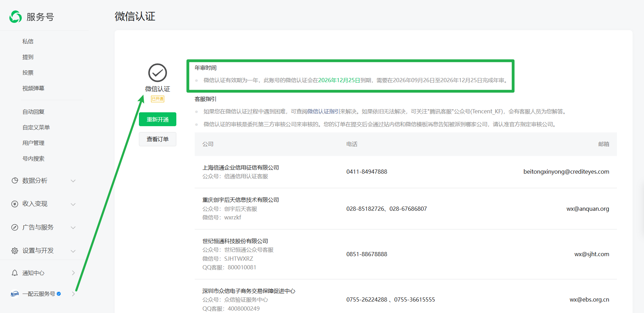
Task: Click the large WeChat verification checkmark icon
Action: click(158, 73)
